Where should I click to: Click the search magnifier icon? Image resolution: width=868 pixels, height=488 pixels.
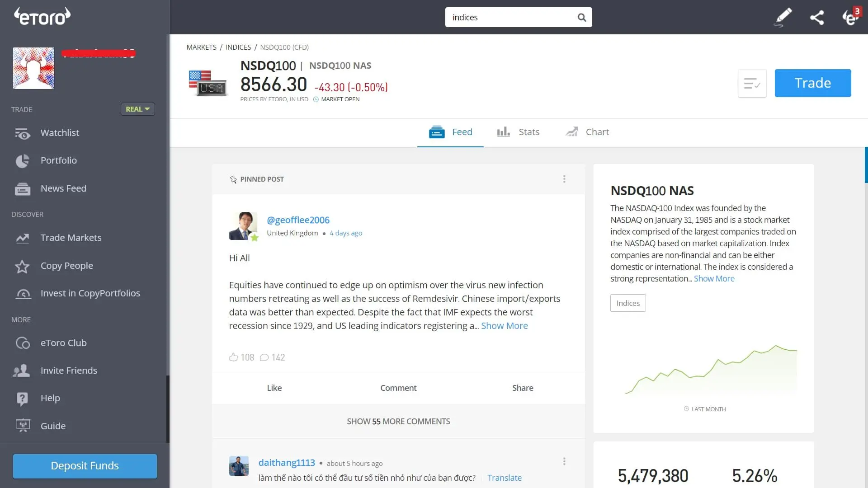[x=582, y=17]
